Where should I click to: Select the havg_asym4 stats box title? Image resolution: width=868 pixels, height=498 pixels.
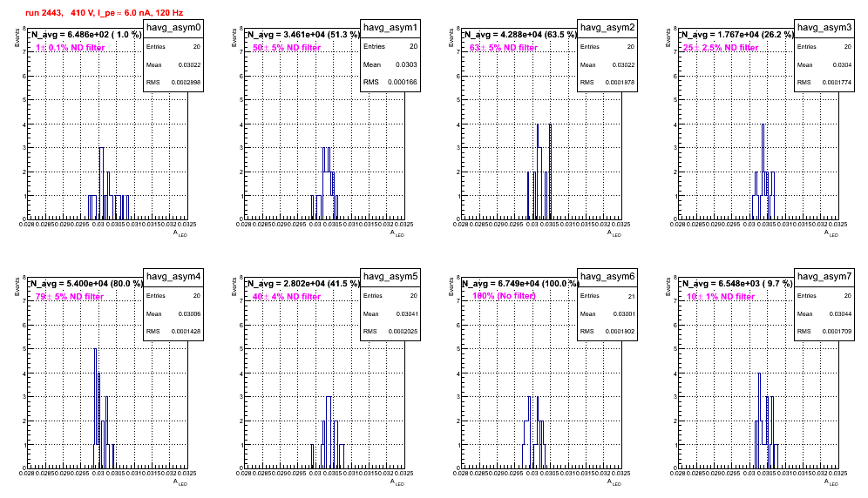(x=173, y=277)
